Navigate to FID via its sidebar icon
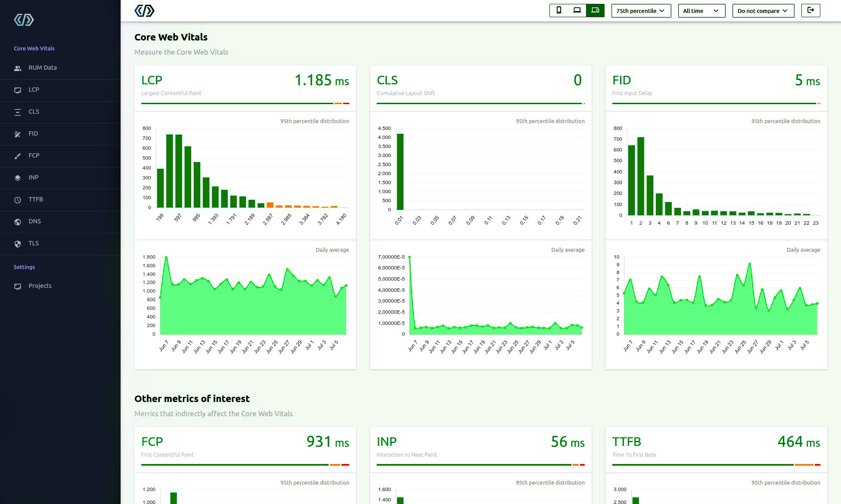Image resolution: width=841 pixels, height=504 pixels. pyautogui.click(x=17, y=134)
